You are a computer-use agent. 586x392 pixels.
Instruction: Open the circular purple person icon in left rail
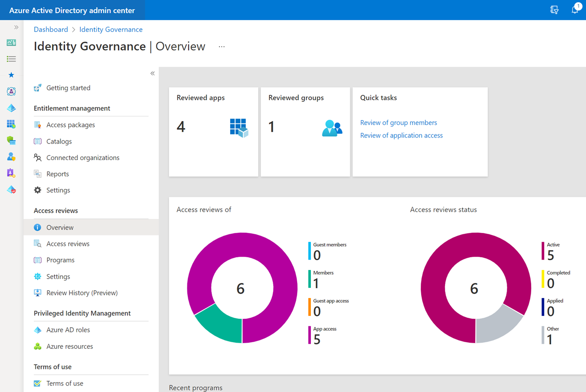point(11,92)
